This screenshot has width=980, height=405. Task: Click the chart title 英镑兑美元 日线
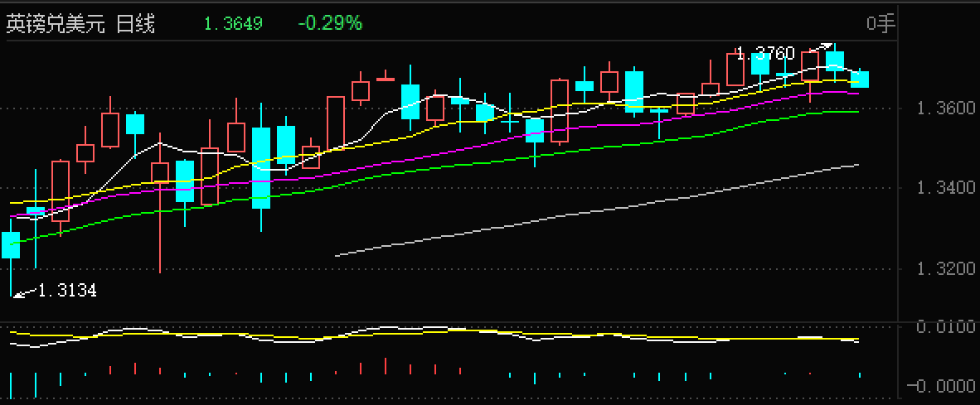point(80,24)
